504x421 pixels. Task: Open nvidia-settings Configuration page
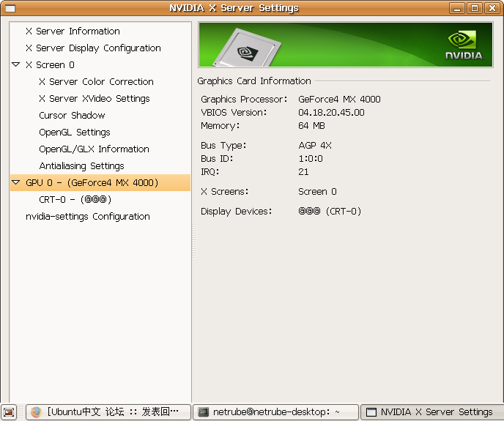coord(88,217)
